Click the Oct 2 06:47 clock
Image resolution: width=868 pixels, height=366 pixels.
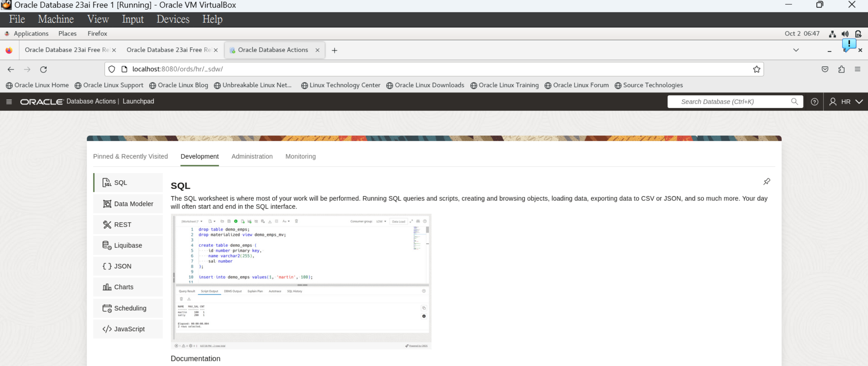pyautogui.click(x=802, y=34)
